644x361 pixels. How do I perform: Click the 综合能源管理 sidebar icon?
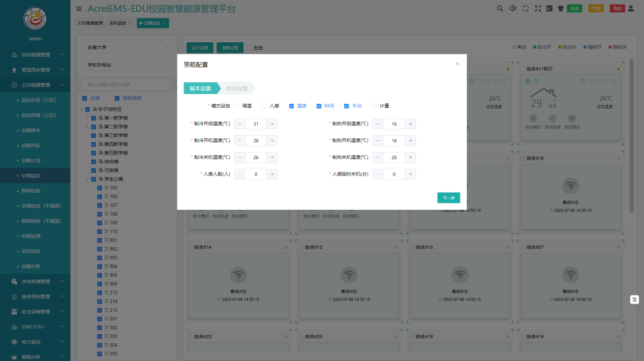tap(14, 54)
